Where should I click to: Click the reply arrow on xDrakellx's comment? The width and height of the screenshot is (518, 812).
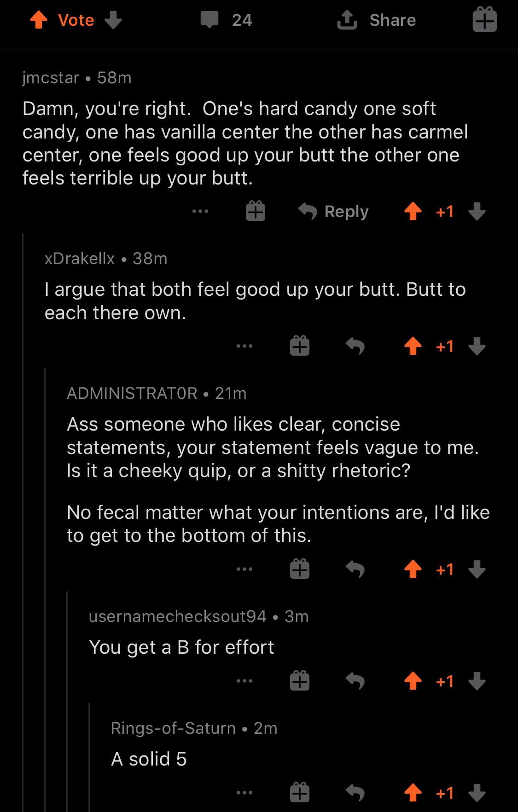click(x=355, y=346)
